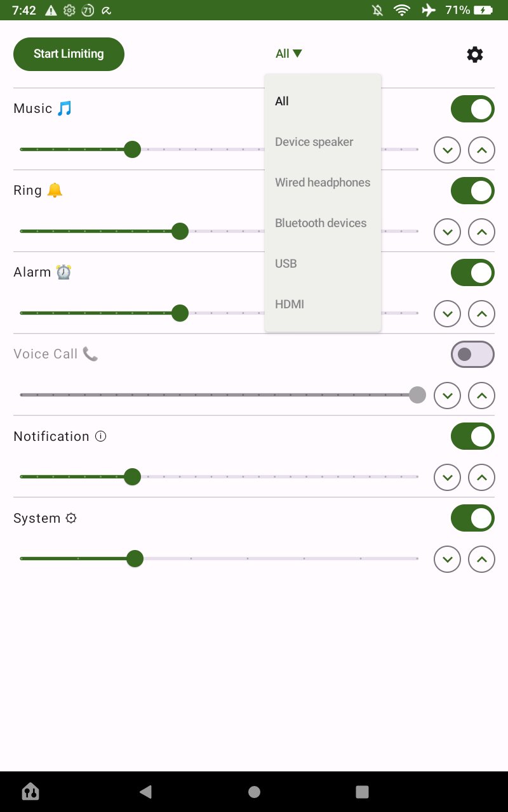Pick Bluetooth devices in the dropdown list
Viewport: 508px width, 812px height.
(321, 223)
